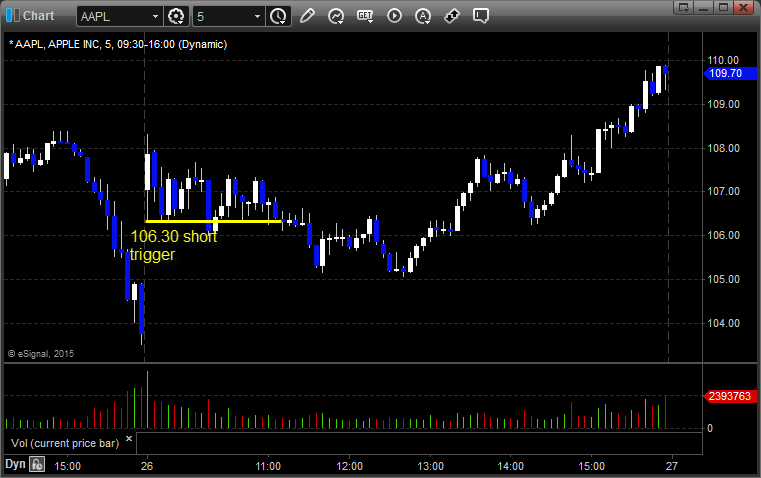The image size is (761, 478).
Task: Click the Dyn lock icon
Action: (x=37, y=464)
